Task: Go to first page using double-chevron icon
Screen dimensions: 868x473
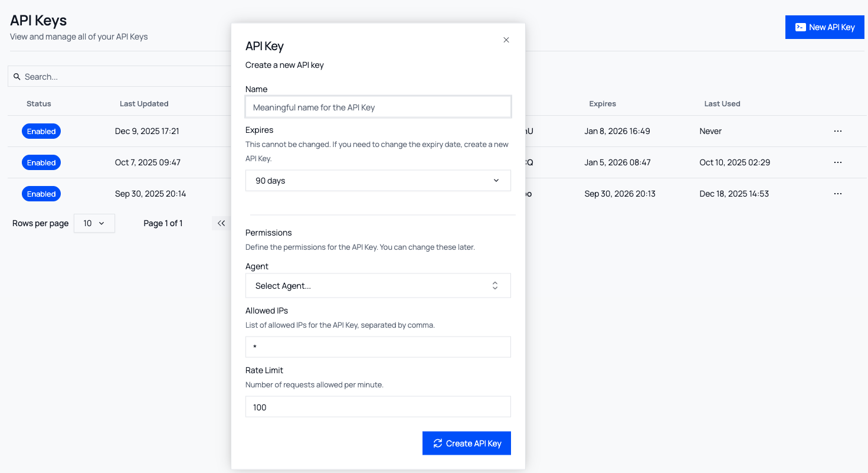Action: pyautogui.click(x=221, y=223)
